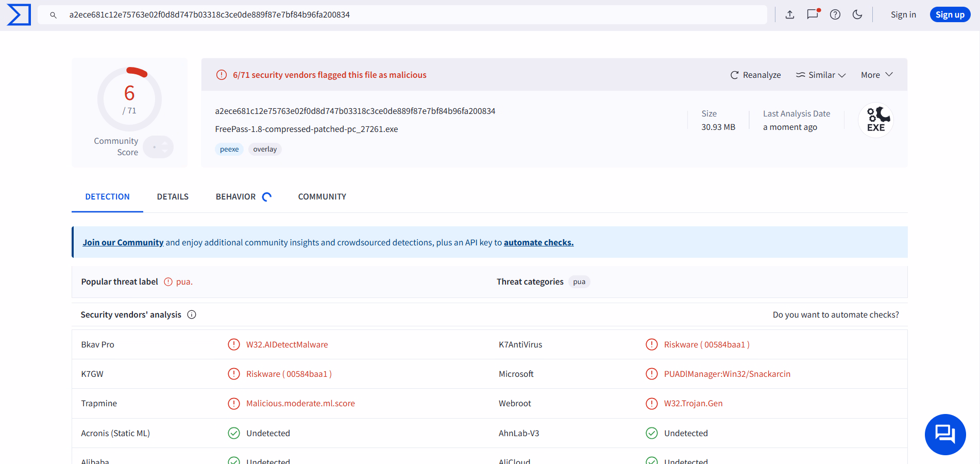Click the Webroot vendor name
The height and width of the screenshot is (464, 980).
(515, 403)
